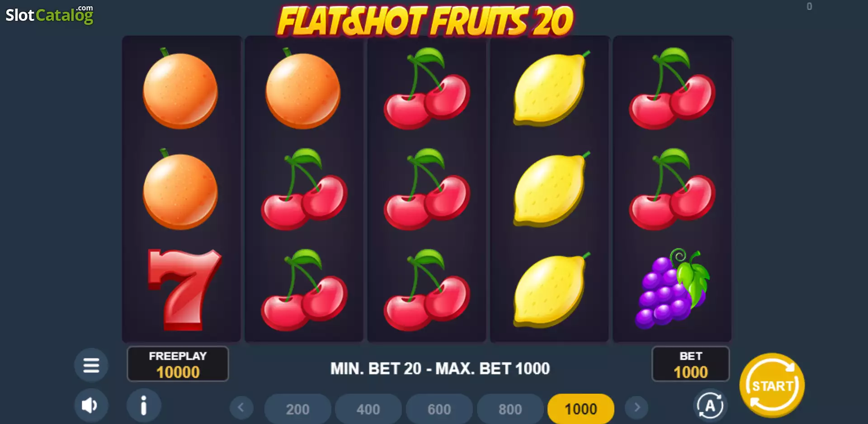Click the FREEPLAY 10000 balance box

(x=178, y=364)
